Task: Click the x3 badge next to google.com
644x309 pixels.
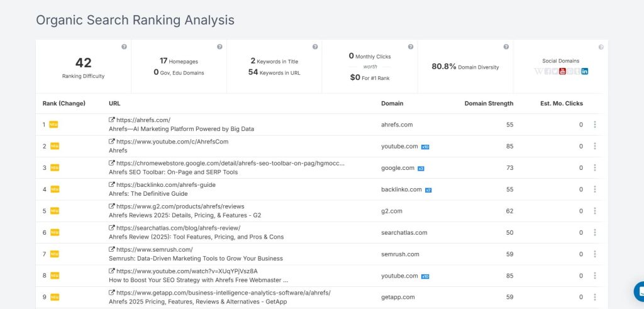Action: [x=421, y=168]
